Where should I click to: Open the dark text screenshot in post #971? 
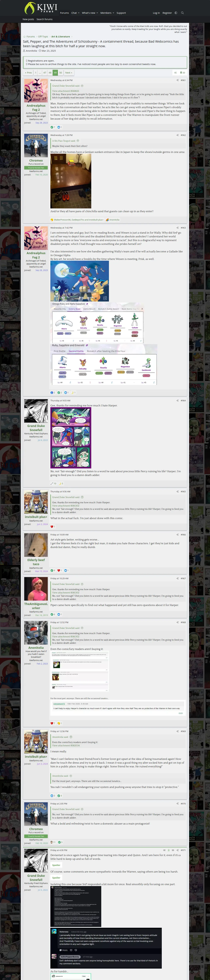pos(76,906)
